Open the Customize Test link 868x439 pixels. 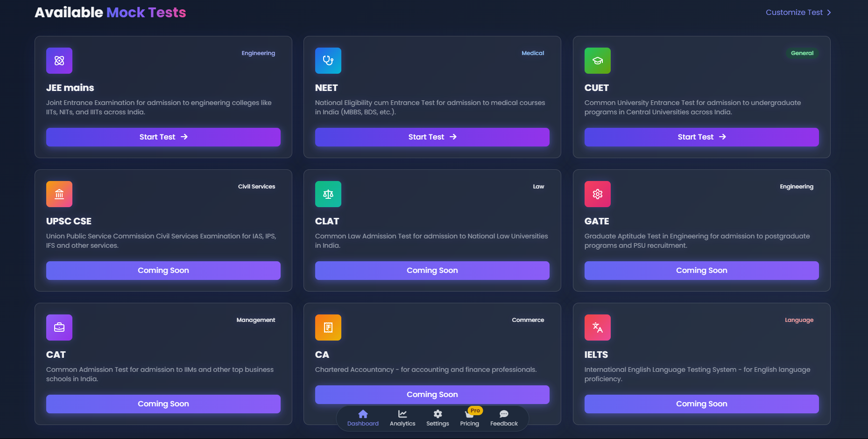tap(798, 13)
